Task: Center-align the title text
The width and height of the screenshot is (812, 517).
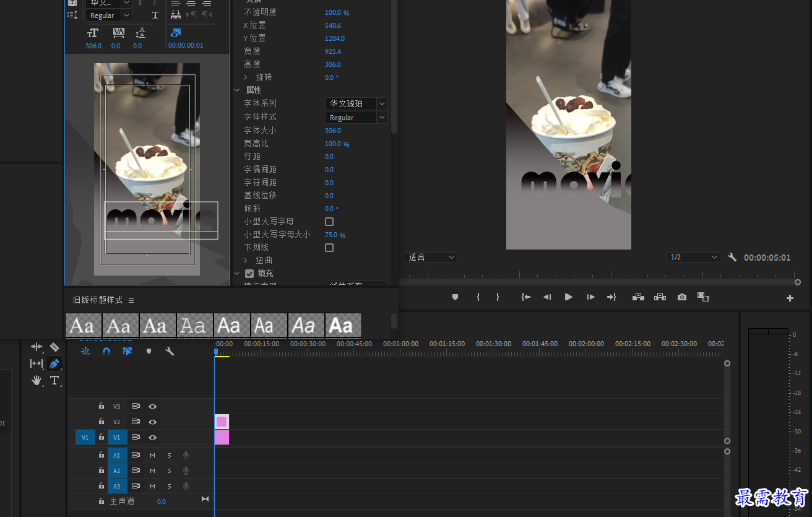Action: [191, 3]
